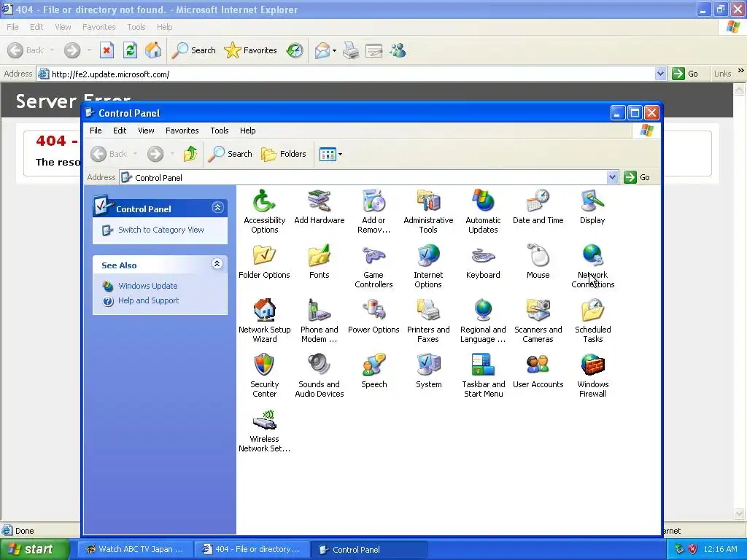Open File menu in Control Panel

96,131
